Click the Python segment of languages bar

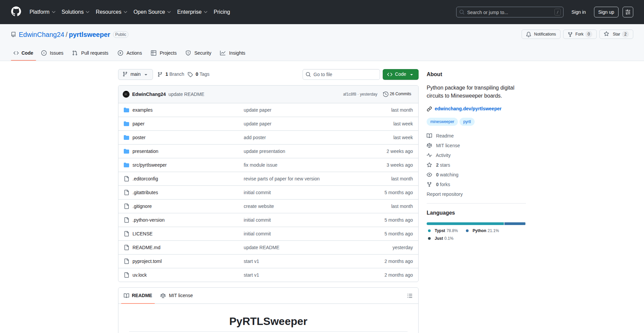tap(515, 224)
